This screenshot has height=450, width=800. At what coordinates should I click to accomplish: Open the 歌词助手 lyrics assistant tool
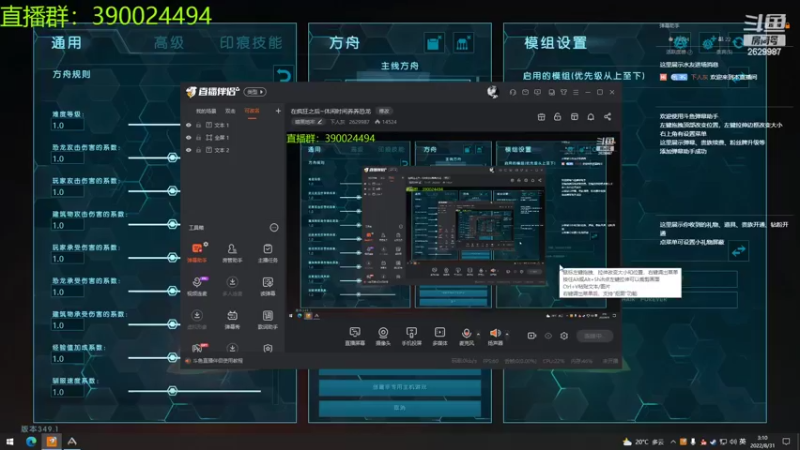pos(267,320)
